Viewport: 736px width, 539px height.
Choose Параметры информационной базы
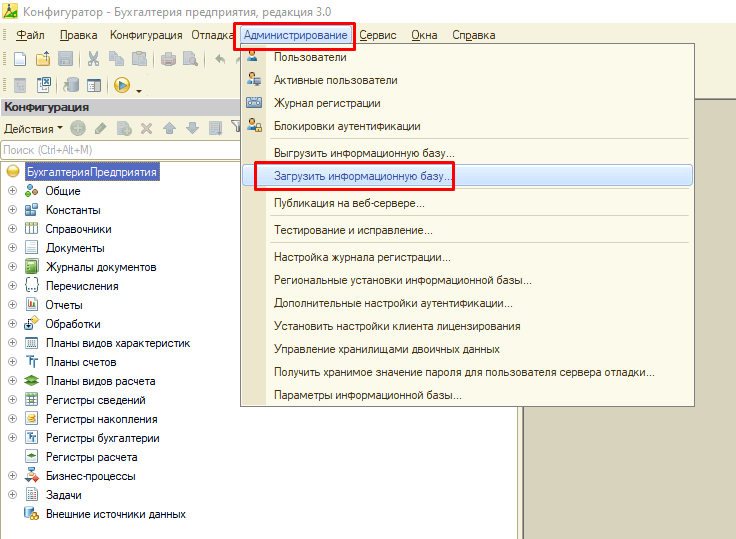(x=468, y=395)
